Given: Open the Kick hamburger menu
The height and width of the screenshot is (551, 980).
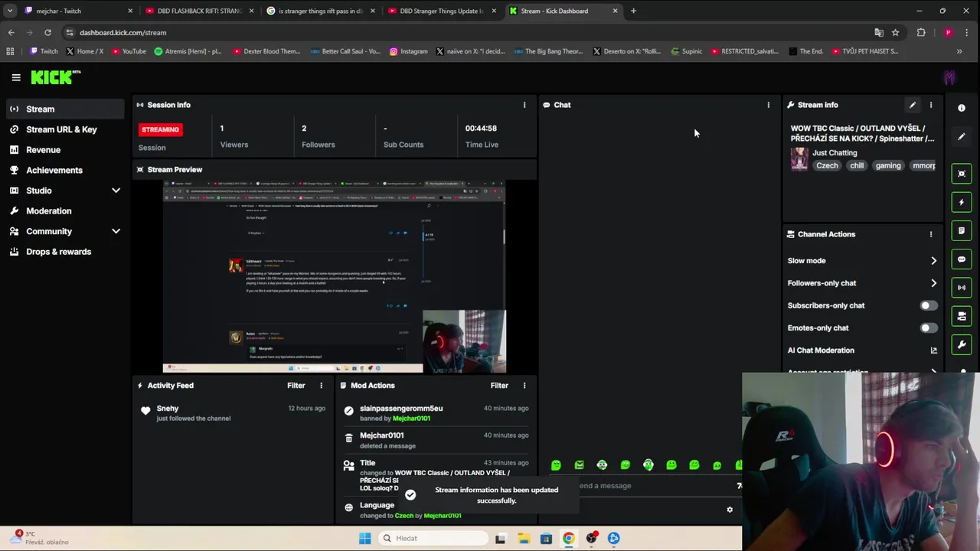Looking at the screenshot, I should click(16, 77).
